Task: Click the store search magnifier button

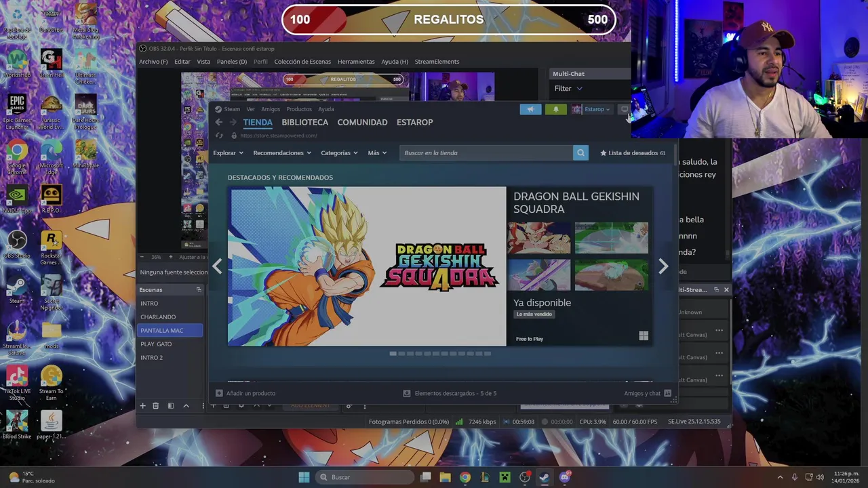Action: click(x=580, y=152)
